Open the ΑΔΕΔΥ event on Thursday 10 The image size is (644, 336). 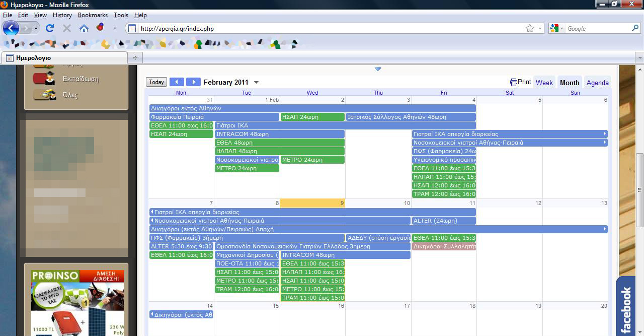pyautogui.click(x=378, y=238)
